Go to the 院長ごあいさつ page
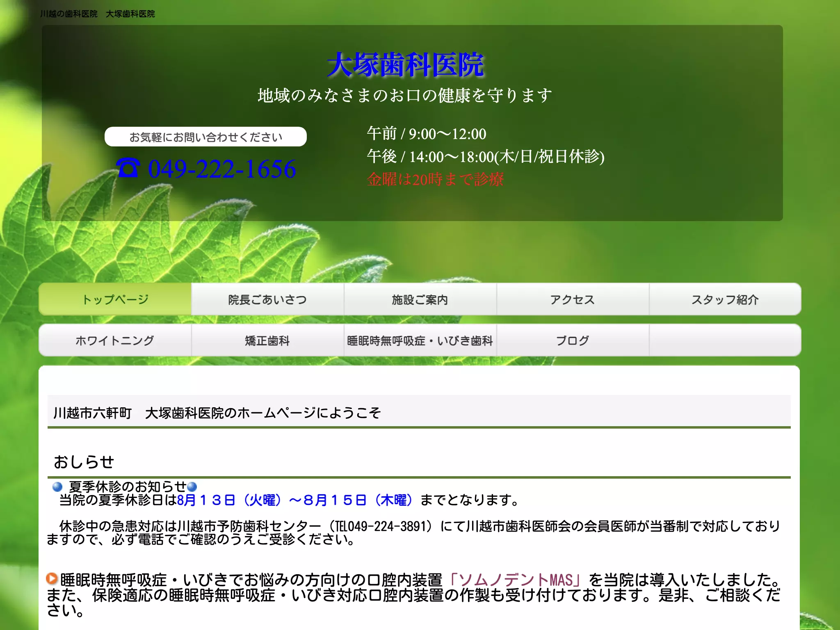Screen dimensions: 840x630 267,299
